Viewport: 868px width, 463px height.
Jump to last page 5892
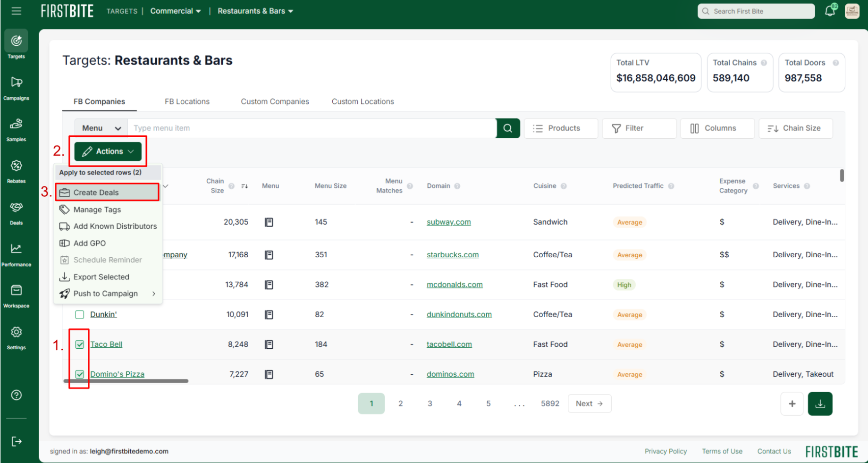(x=550, y=404)
